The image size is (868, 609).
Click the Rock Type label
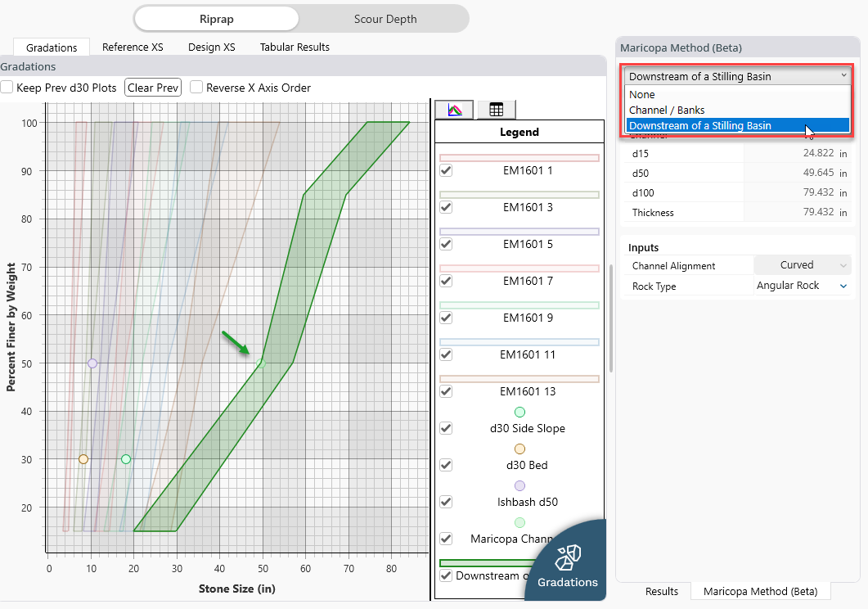[654, 286]
